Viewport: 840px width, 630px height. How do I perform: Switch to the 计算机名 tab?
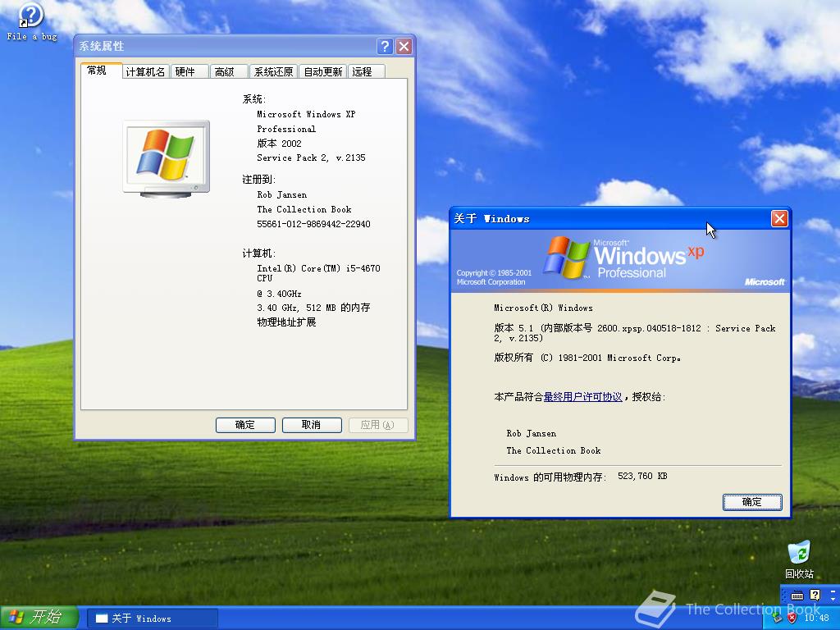pos(146,71)
